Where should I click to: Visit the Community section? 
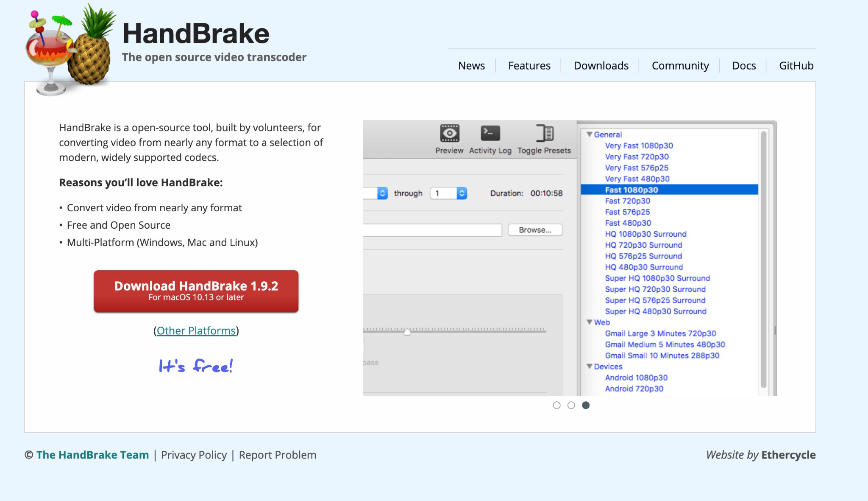coord(680,66)
